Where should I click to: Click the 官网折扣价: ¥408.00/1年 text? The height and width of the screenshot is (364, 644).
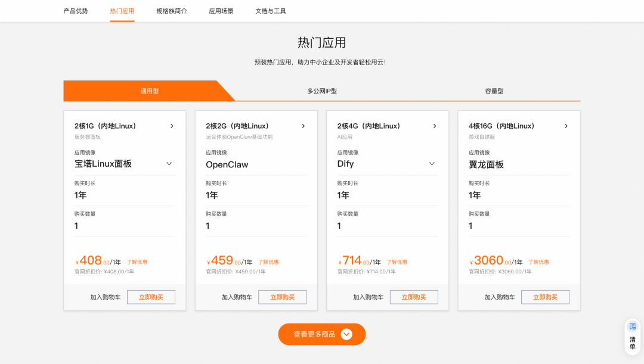coord(104,272)
